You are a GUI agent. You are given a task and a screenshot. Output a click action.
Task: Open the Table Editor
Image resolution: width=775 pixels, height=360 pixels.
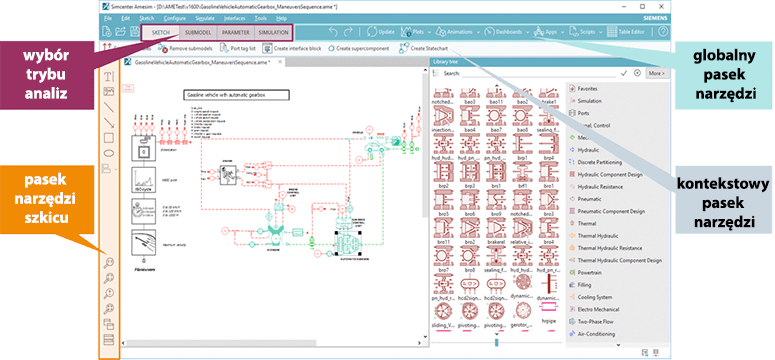[626, 32]
